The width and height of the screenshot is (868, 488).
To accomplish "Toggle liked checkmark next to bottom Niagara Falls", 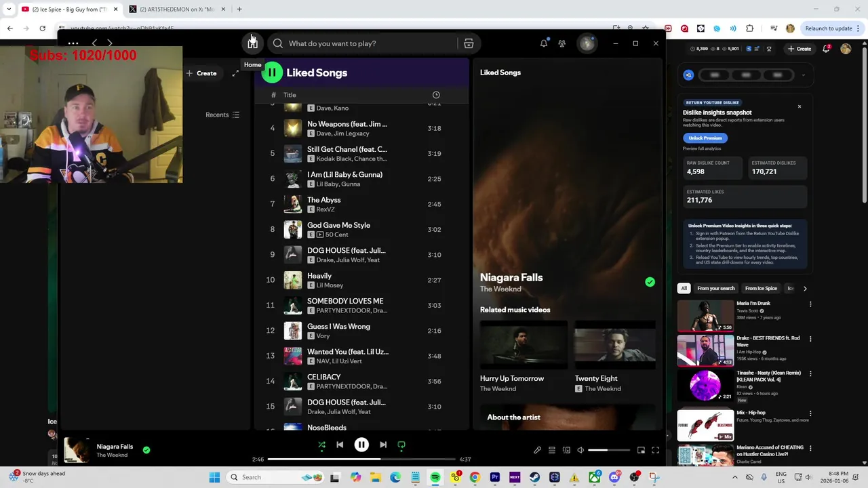I will point(146,449).
